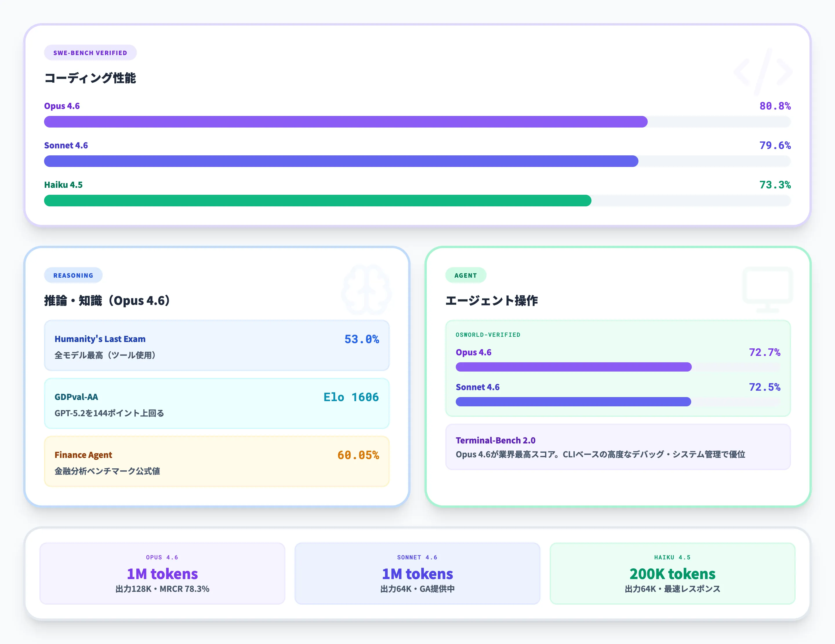Click the AGENT badge
Image resolution: width=835 pixels, height=644 pixels.
pyautogui.click(x=465, y=275)
